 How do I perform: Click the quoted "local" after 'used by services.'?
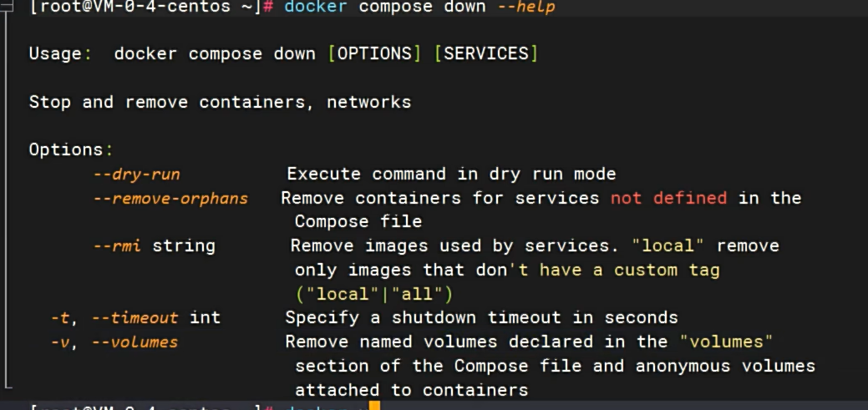[x=667, y=245]
